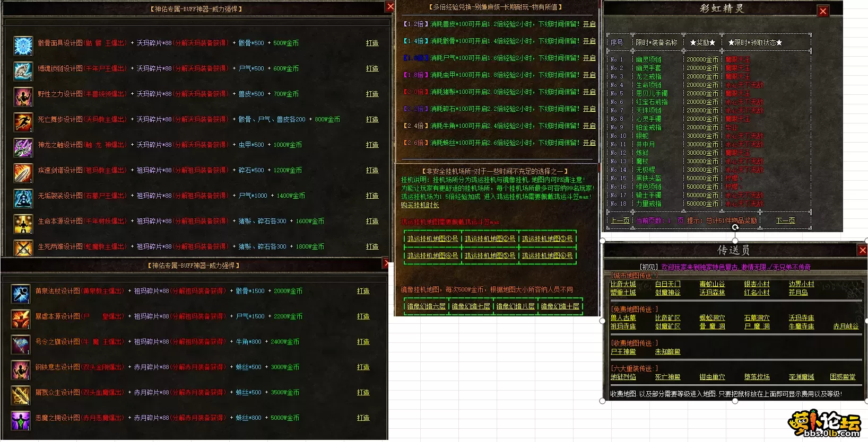Click 打造 in the 神龙之触设计图 row

(372, 145)
